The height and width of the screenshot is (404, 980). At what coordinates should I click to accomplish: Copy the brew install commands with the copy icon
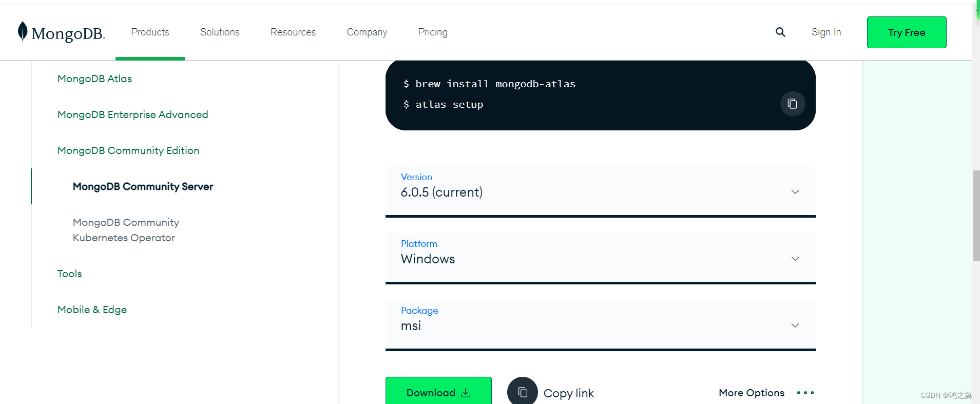click(793, 104)
